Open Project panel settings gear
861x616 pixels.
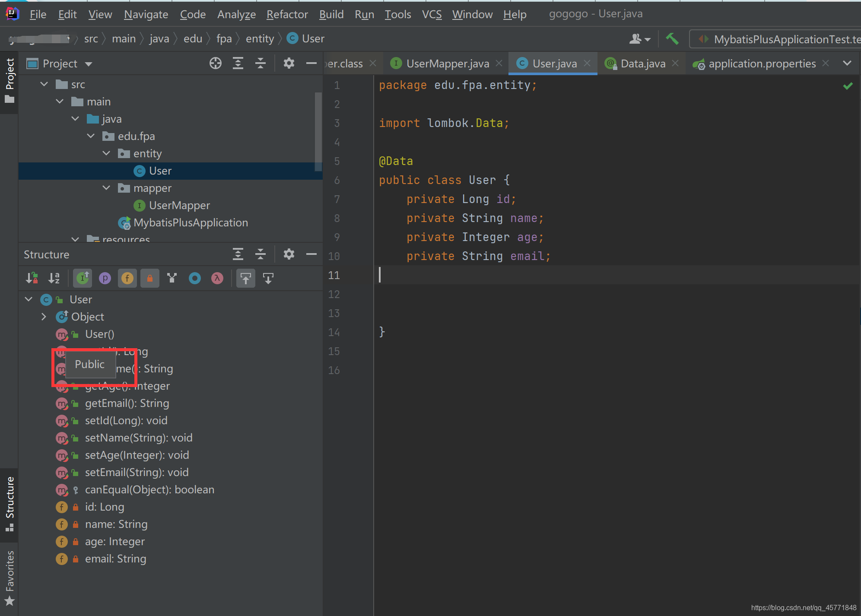pos(289,64)
